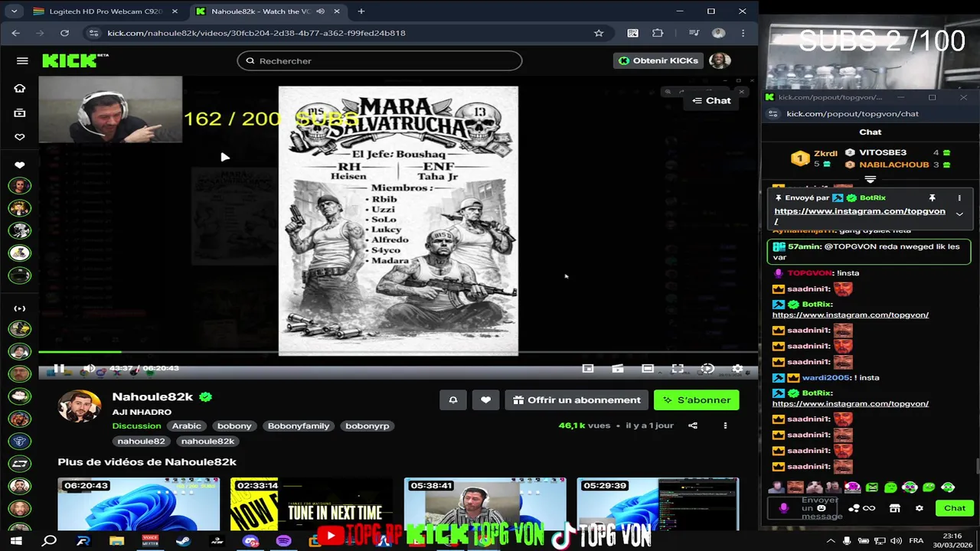Open the 06:20:43 video thumbnail
The height and width of the screenshot is (551, 980).
click(139, 504)
